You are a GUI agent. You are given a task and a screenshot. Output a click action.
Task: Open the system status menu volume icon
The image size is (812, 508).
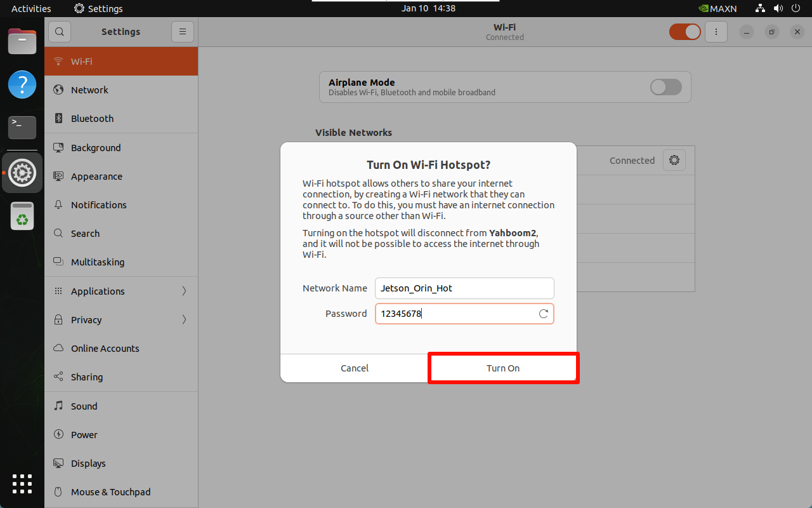click(x=778, y=9)
